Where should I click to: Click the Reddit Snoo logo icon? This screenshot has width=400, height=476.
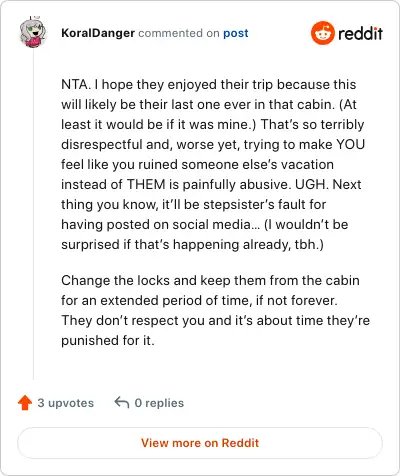[322, 33]
